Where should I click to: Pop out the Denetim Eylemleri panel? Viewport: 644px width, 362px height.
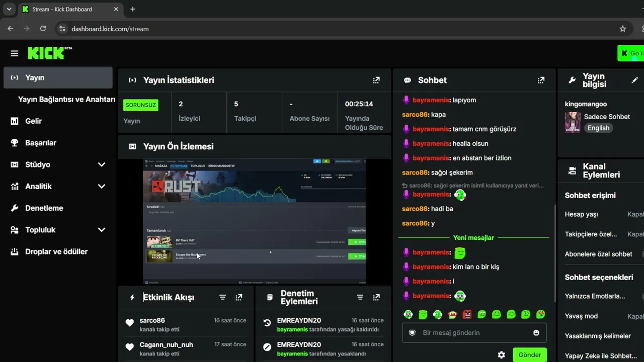coord(376,297)
